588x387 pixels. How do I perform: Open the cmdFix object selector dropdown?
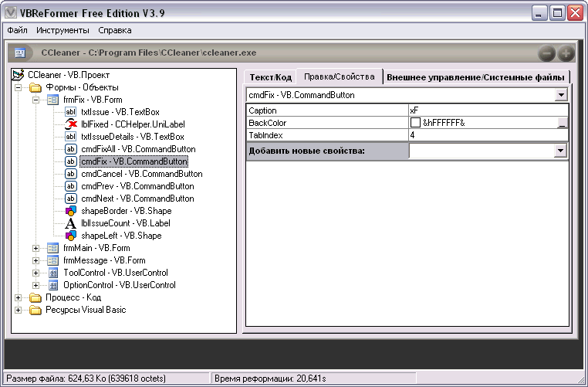click(561, 95)
